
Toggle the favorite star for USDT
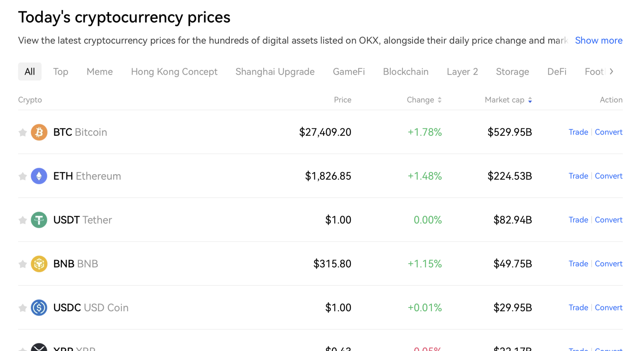[23, 219]
